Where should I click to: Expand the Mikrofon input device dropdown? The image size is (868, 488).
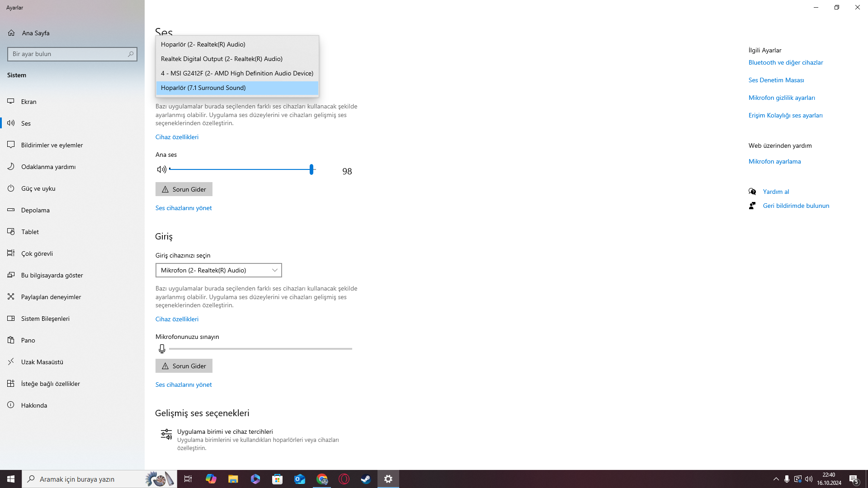[218, 270]
